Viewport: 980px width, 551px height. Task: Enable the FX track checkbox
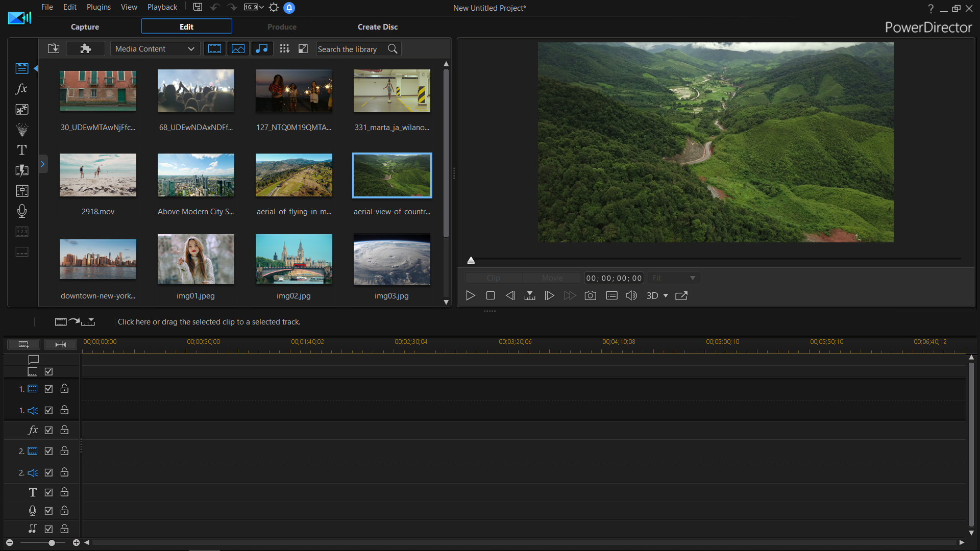click(48, 431)
